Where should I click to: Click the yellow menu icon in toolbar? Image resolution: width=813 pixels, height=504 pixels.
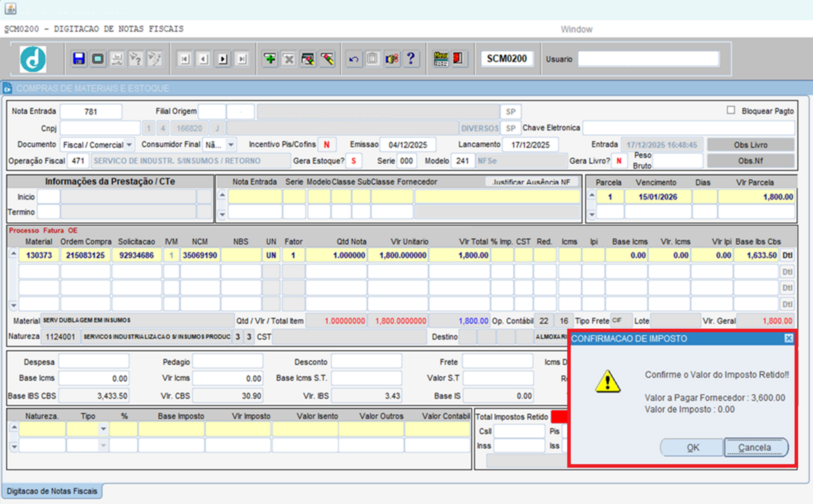[x=440, y=59]
